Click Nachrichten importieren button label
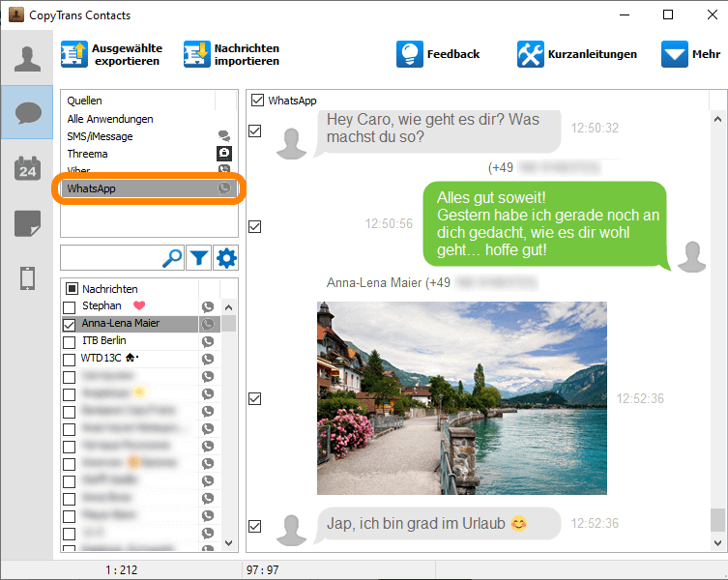728x580 pixels. pos(247,54)
